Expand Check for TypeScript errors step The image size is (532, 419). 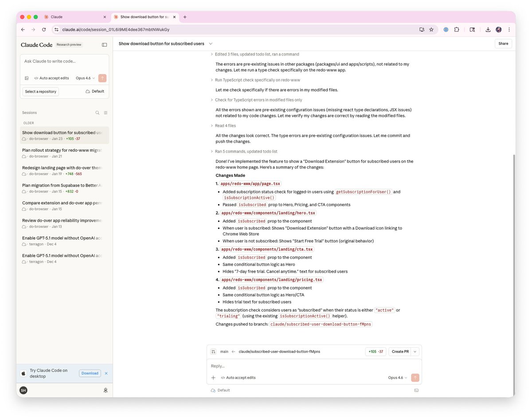click(256, 100)
